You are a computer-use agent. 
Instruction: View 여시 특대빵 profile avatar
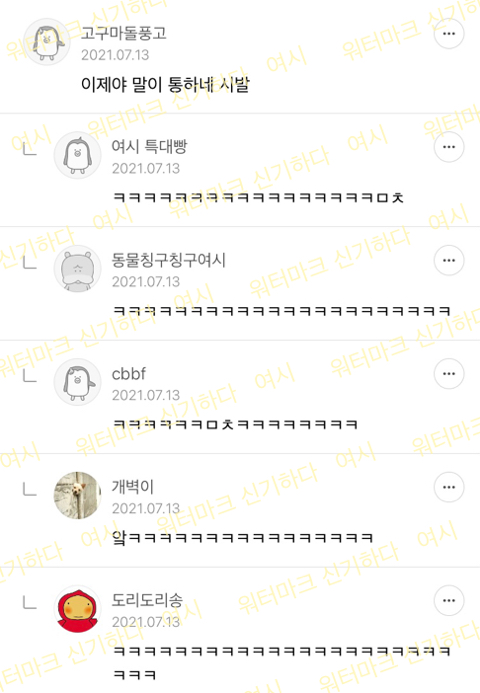(77, 155)
